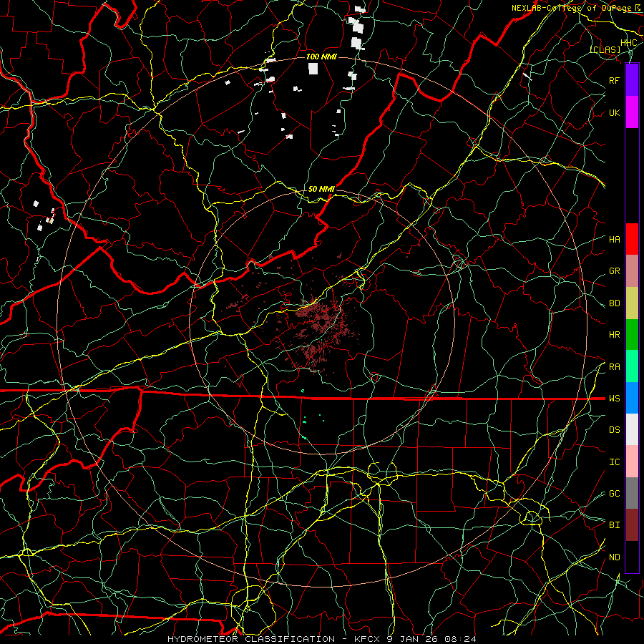Click the BD yellow legend swatch

[x=632, y=303]
